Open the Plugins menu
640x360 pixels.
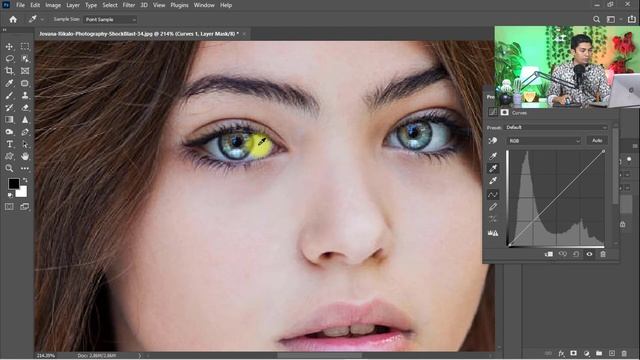(179, 5)
